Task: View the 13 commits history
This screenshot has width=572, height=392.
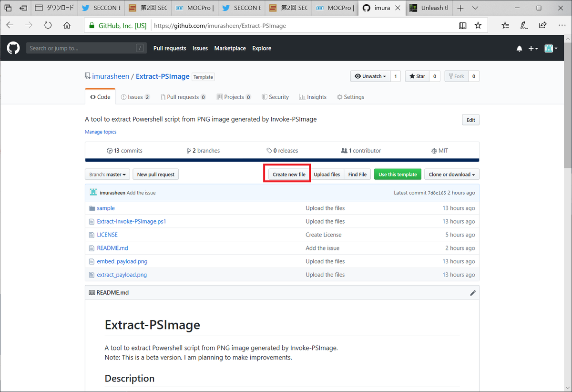Action: (125, 151)
